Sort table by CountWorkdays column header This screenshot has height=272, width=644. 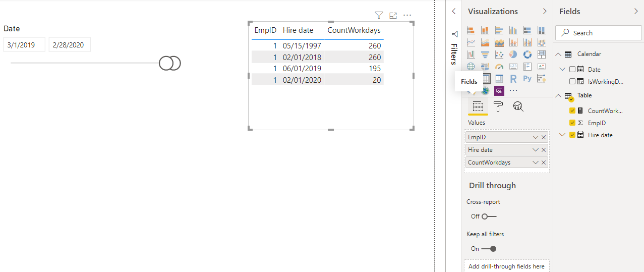point(354,30)
